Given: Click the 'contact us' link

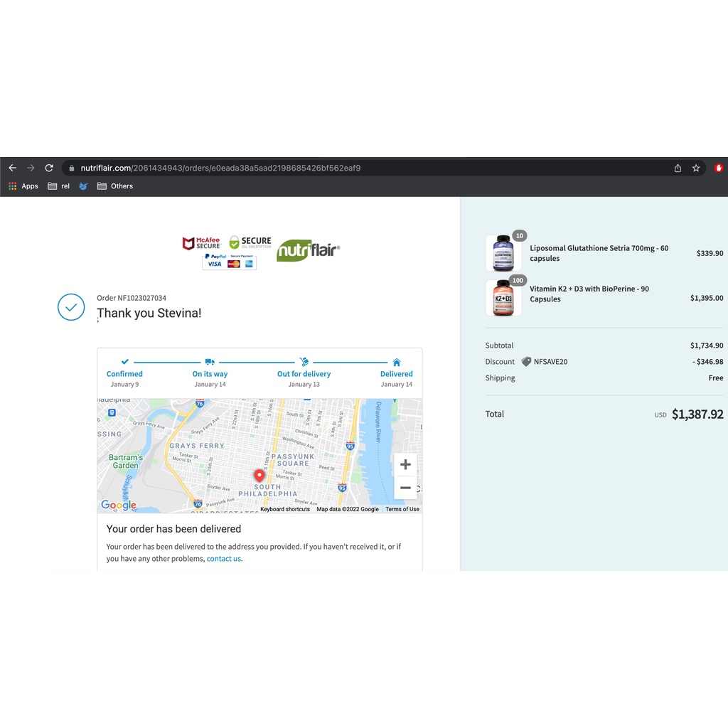Looking at the screenshot, I should [x=223, y=559].
